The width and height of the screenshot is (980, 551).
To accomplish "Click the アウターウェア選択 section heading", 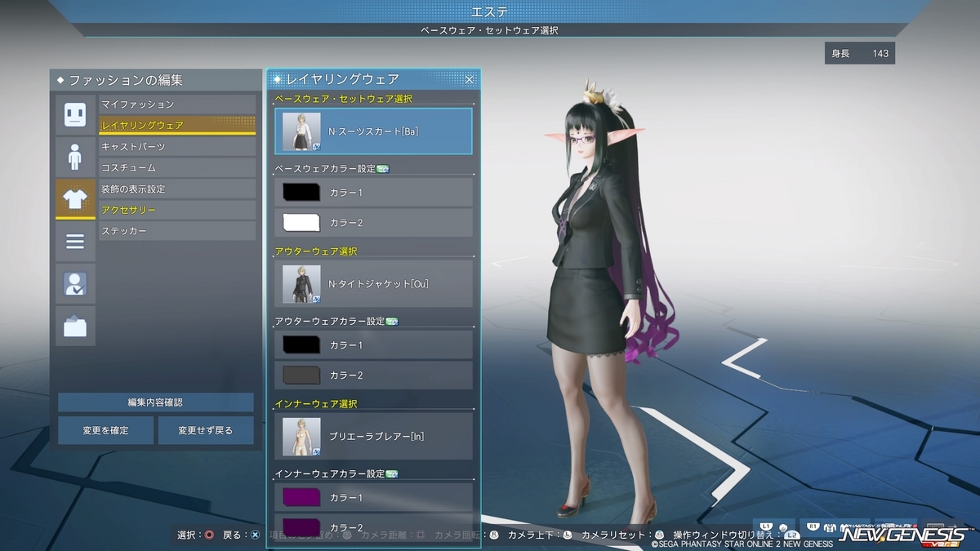I will (316, 251).
